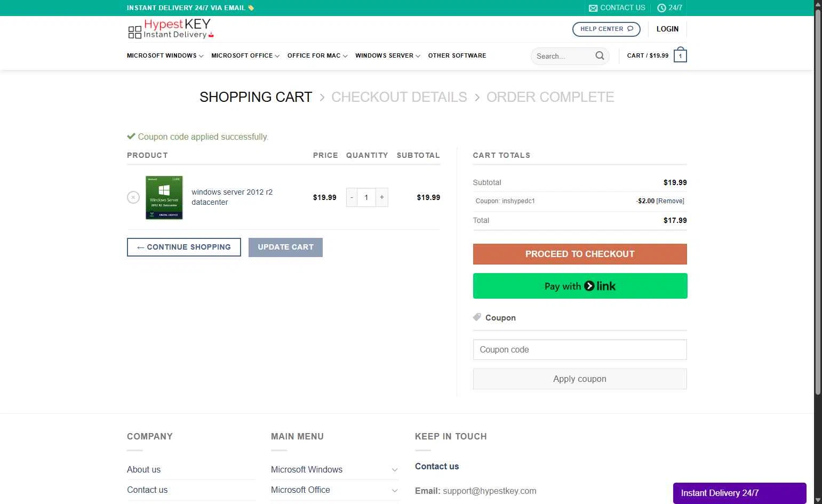822x504 pixels.
Task: Click Contact us heading under Keep in Touch
Action: pos(437,466)
